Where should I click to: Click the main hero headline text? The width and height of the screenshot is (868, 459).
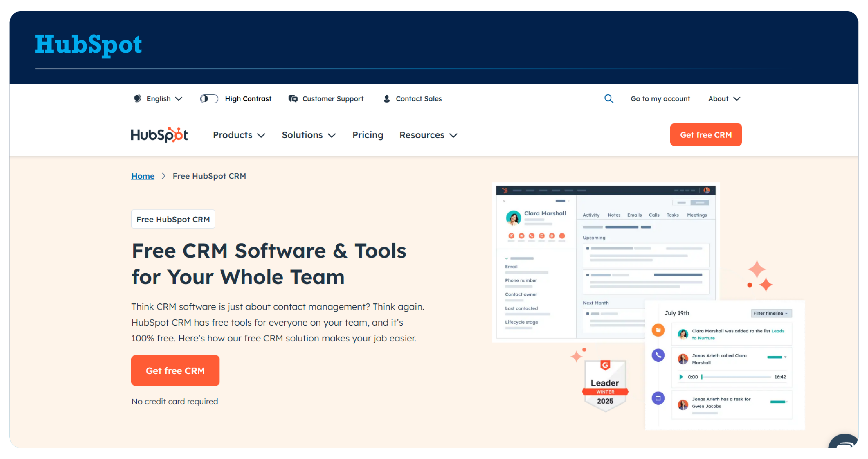tap(269, 264)
